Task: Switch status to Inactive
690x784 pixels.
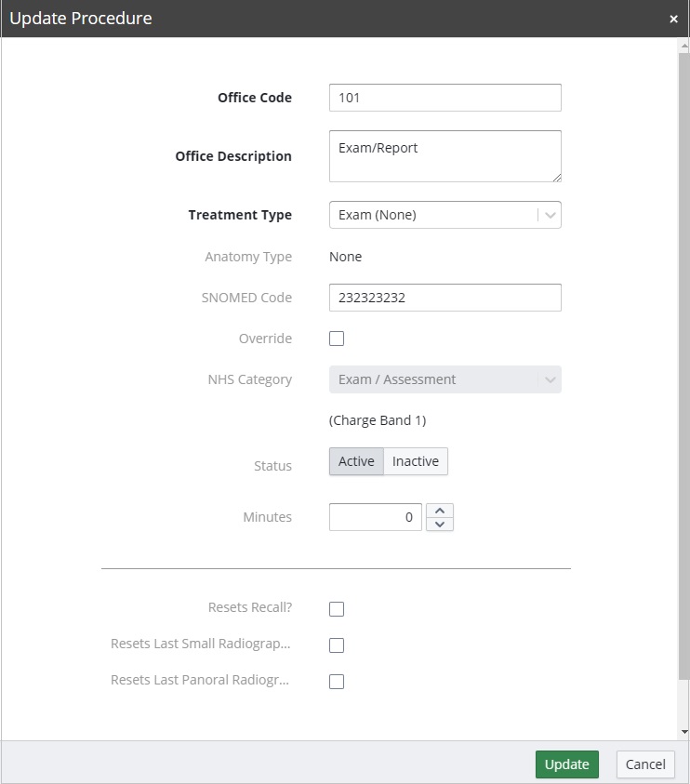Action: point(416,461)
